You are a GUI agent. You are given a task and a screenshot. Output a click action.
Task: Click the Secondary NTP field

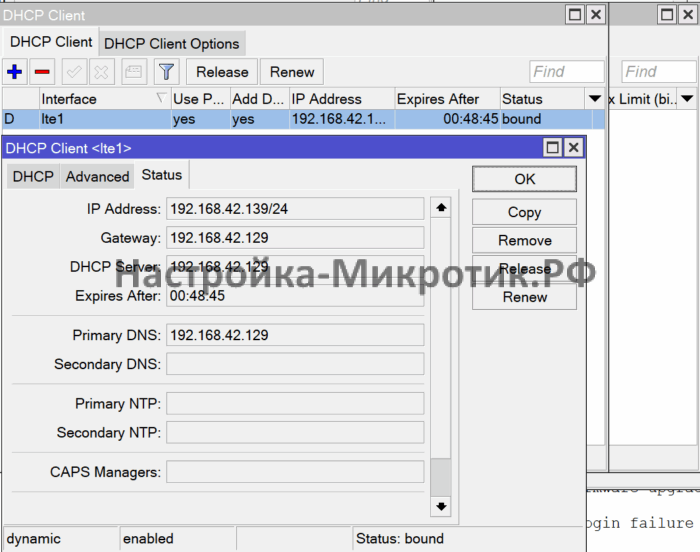point(295,432)
